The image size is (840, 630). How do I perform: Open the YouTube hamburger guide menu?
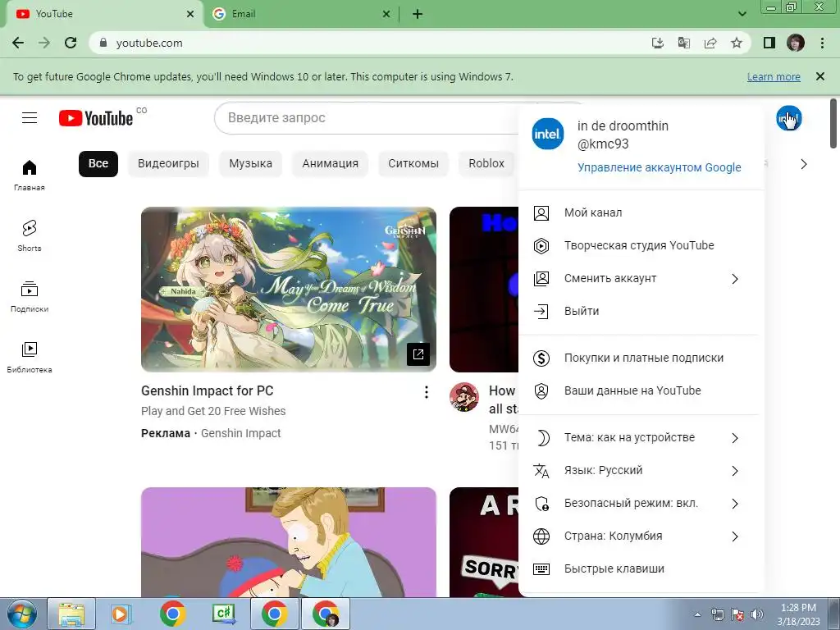tap(30, 118)
